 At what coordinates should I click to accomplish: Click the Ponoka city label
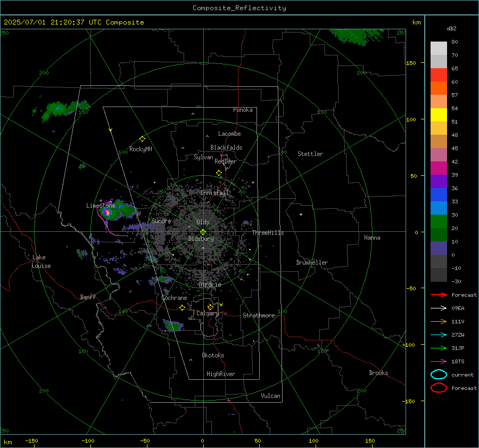pyautogui.click(x=243, y=110)
